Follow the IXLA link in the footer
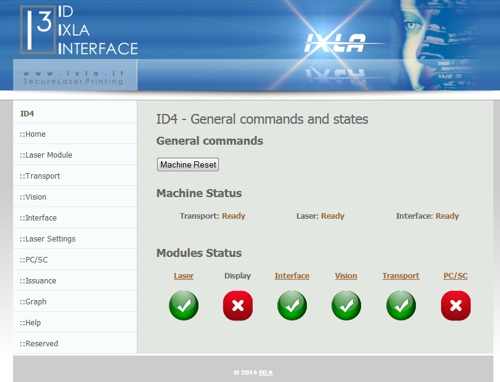Screen dimensions: 500x382 pyautogui.click(x=266, y=373)
